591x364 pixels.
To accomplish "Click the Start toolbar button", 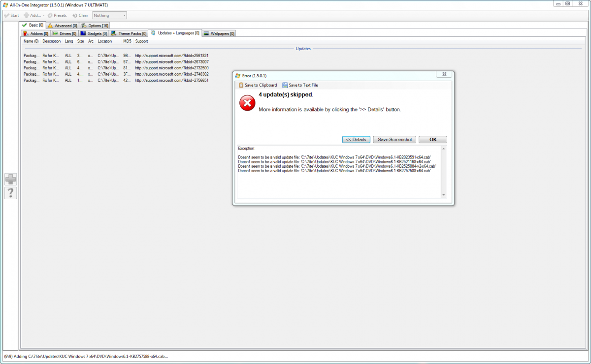I will point(11,15).
